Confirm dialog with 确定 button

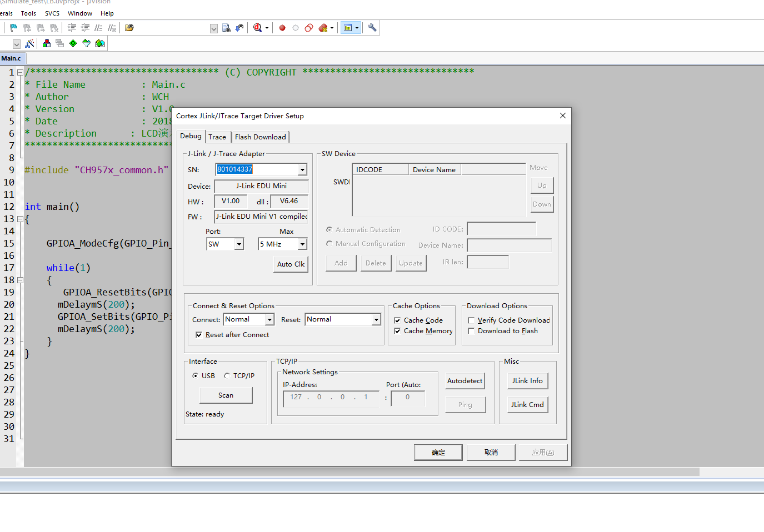438,453
